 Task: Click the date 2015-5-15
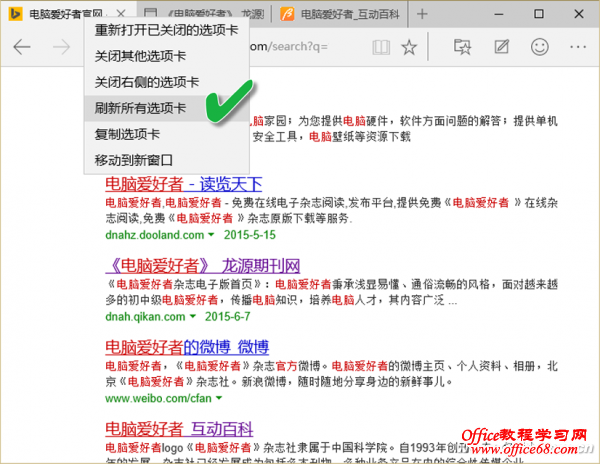[x=249, y=234]
